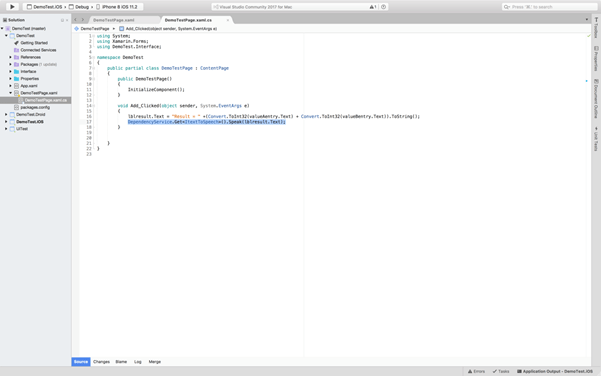Switch to the DemoTestPage.xaml tab
The height and width of the screenshot is (376, 601).
click(114, 20)
